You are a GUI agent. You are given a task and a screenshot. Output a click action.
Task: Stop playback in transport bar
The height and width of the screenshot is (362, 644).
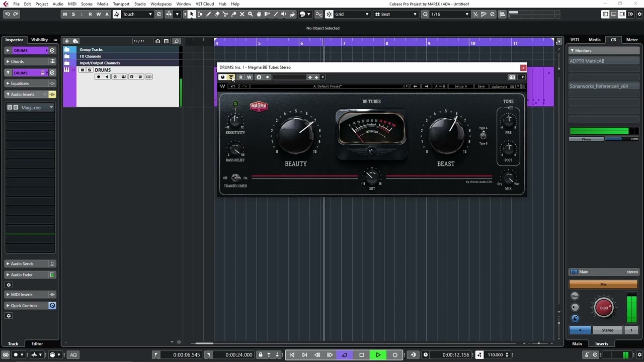(x=361, y=355)
